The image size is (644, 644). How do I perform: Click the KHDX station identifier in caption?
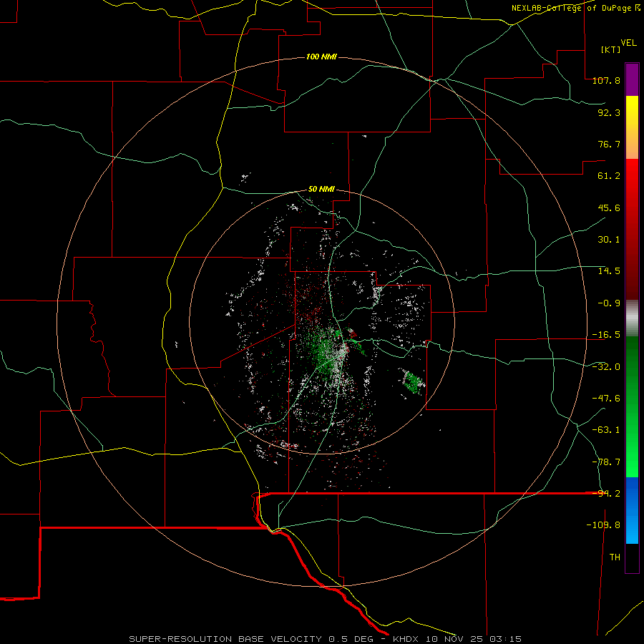click(x=406, y=639)
